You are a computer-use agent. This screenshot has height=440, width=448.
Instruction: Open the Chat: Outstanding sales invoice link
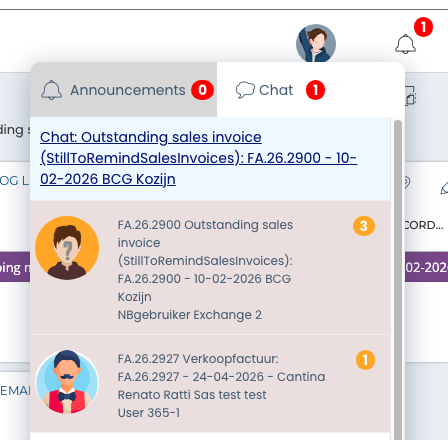click(198, 158)
